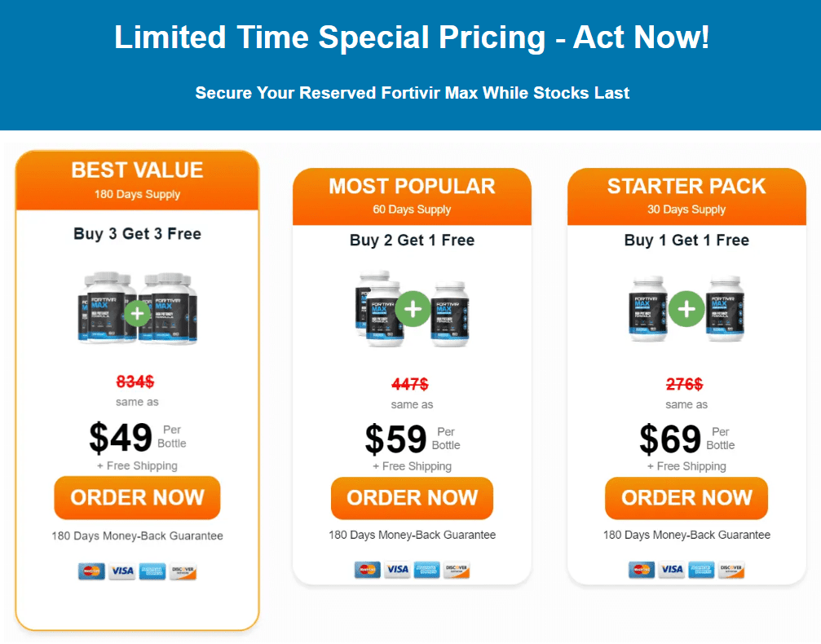
Task: Click the American Express icon in Starter Pack
Action: (x=702, y=570)
